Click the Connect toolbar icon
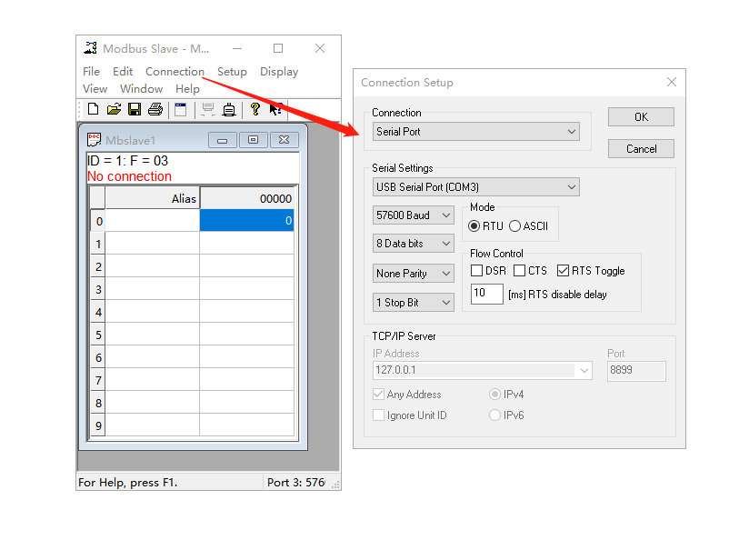The image size is (749, 560). 208,109
